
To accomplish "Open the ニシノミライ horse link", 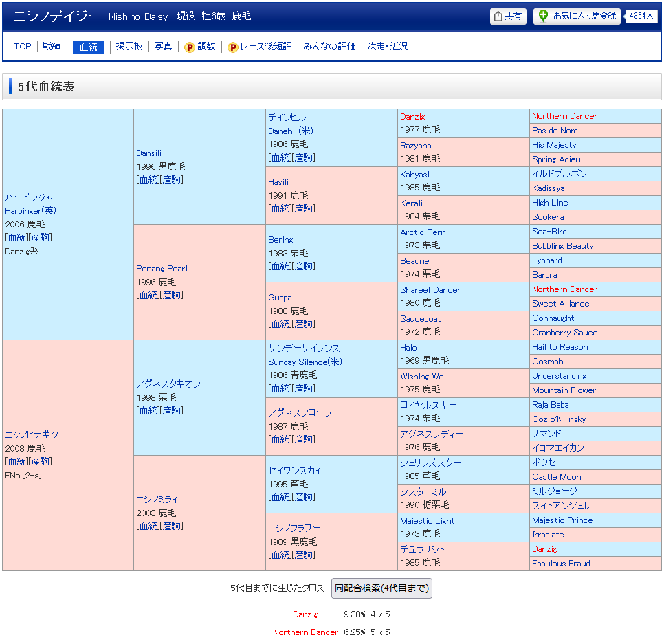I will point(157,499).
